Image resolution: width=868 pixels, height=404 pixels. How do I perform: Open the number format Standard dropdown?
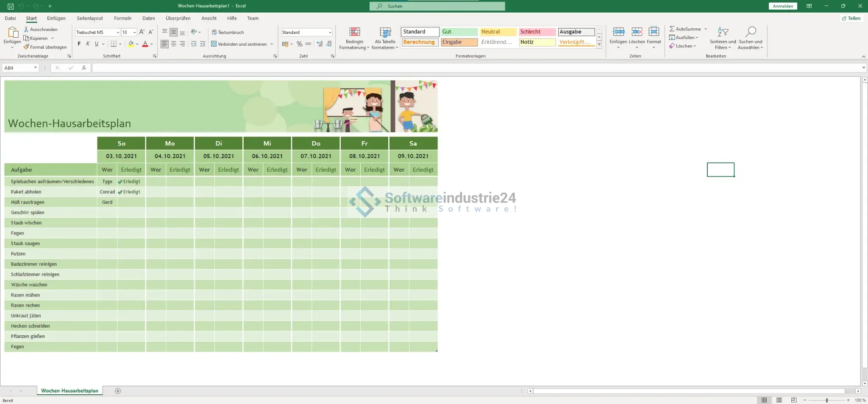pos(330,33)
